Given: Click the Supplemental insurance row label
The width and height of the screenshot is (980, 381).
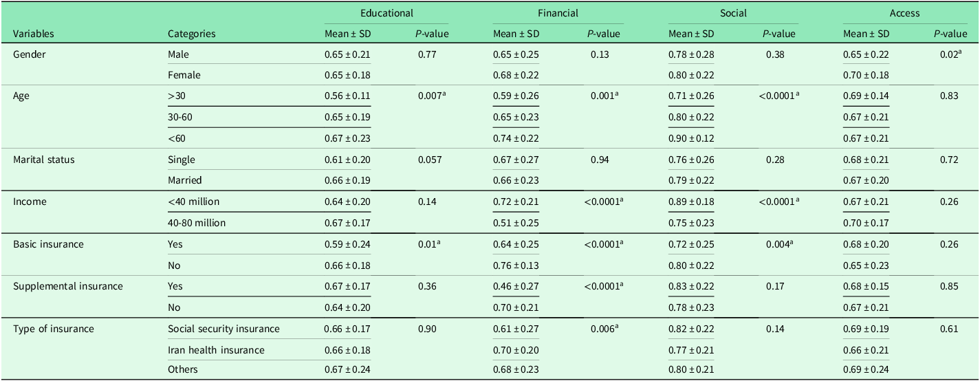Looking at the screenshot, I should pos(68,286).
